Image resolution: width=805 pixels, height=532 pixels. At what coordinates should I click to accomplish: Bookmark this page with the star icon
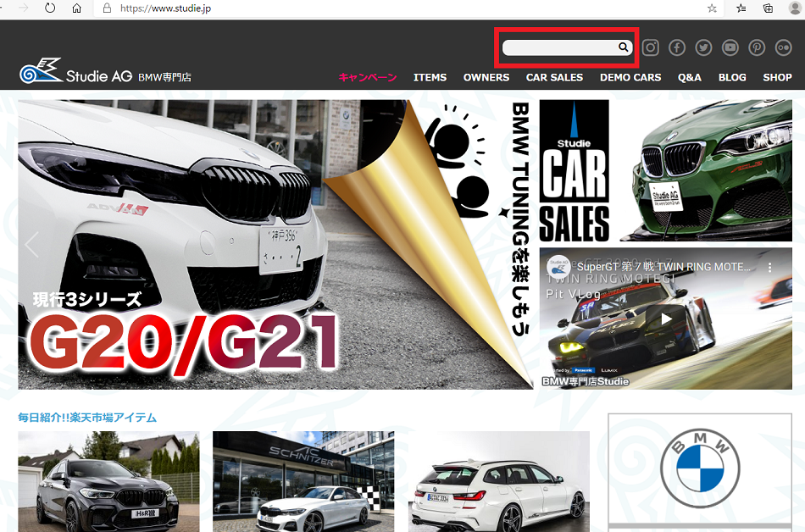point(712,8)
